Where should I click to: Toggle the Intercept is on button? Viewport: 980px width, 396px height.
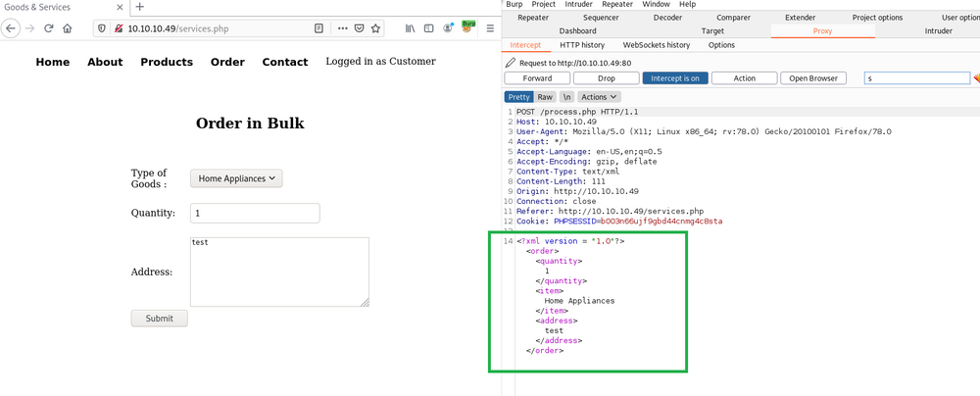click(675, 78)
